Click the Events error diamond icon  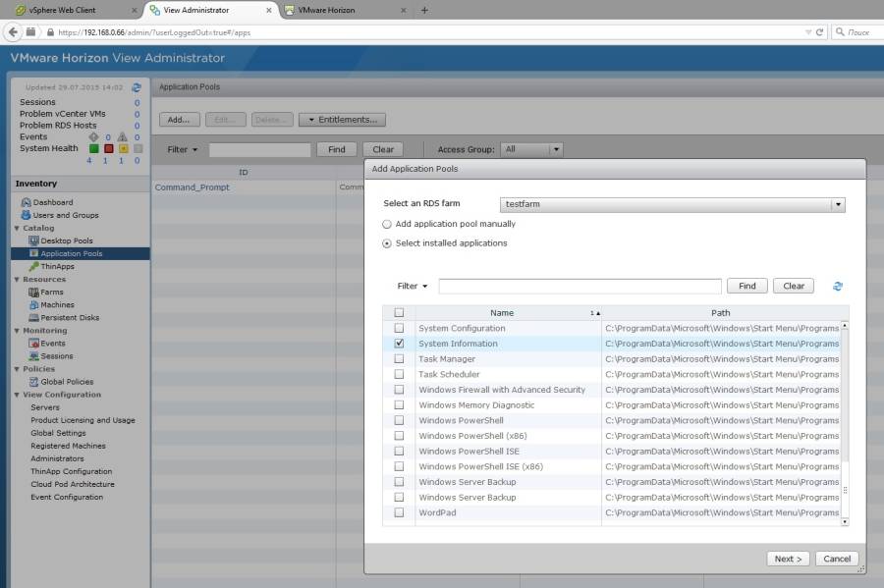pos(93,136)
